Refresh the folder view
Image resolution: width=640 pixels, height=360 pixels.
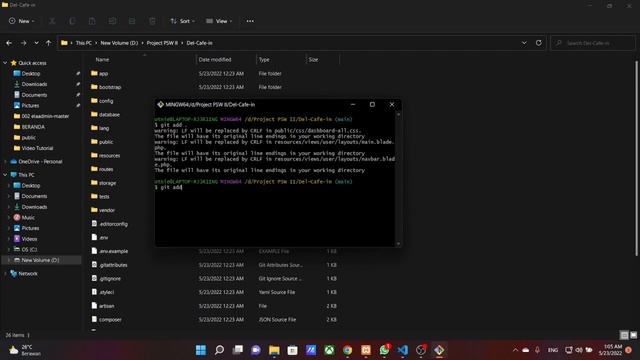tap(538, 43)
